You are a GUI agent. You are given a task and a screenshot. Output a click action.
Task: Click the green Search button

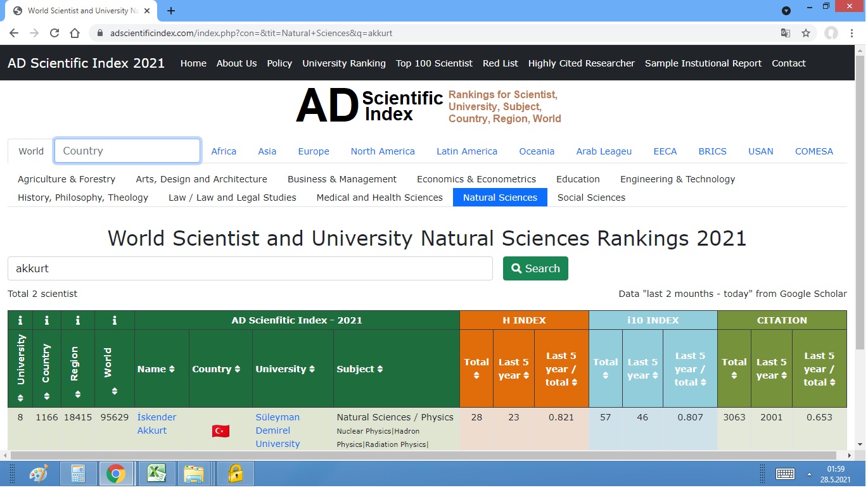click(x=535, y=268)
